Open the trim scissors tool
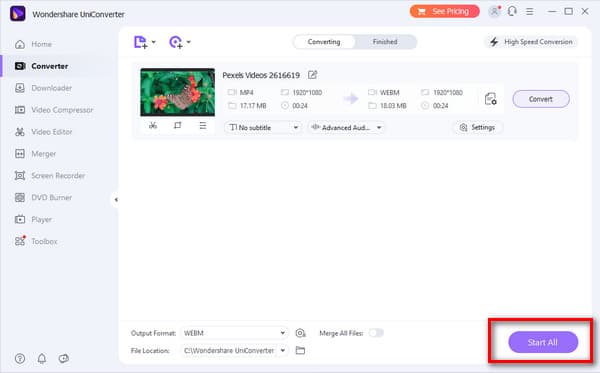 (x=153, y=125)
